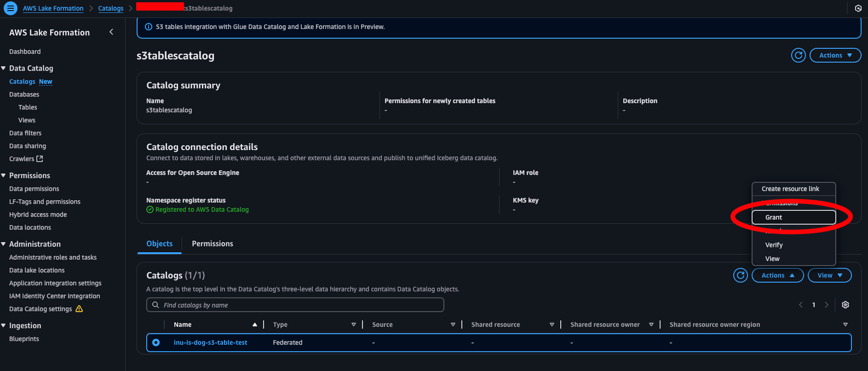Open inu-is-dog-s3-table-test catalog link
The width and height of the screenshot is (868, 371).
(210, 342)
